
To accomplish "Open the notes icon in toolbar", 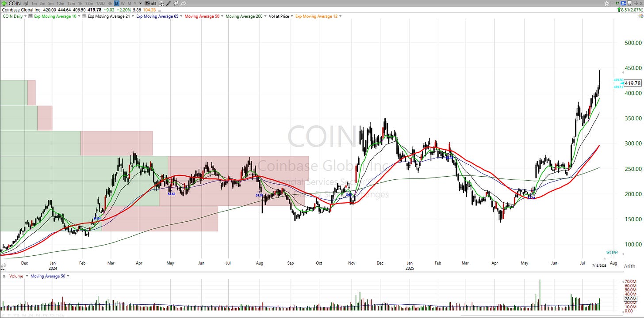I will click(176, 3).
